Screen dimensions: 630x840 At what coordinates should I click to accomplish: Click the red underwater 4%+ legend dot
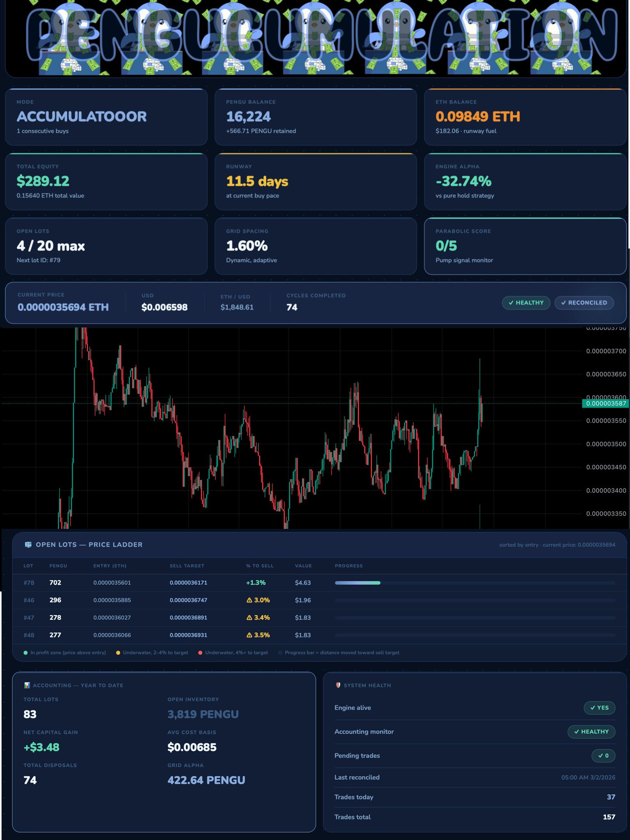tap(200, 653)
